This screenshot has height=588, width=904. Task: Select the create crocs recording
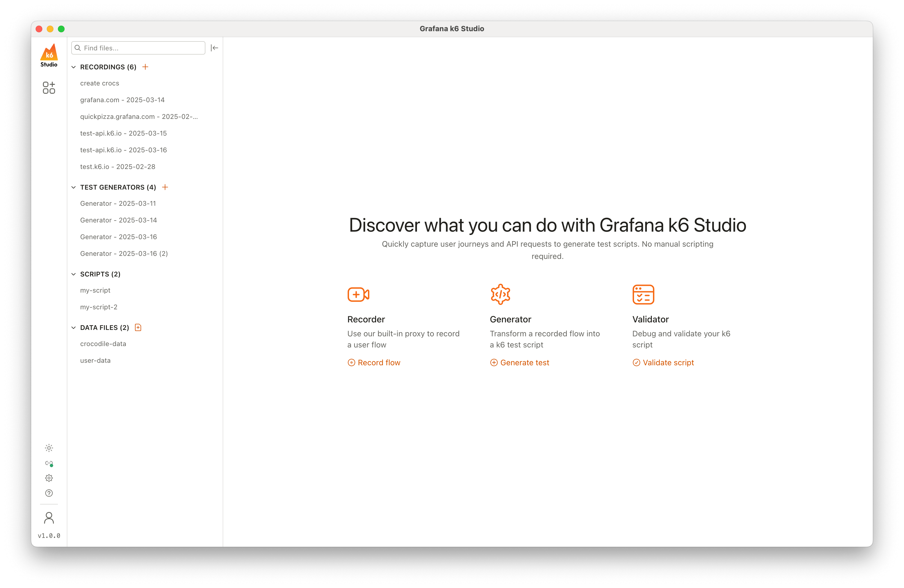coord(100,83)
